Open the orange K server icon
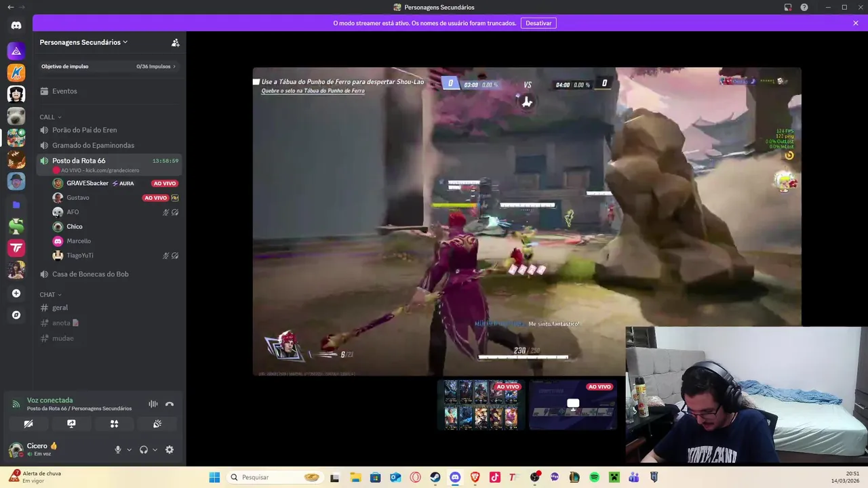The width and height of the screenshot is (868, 488). click(16, 73)
